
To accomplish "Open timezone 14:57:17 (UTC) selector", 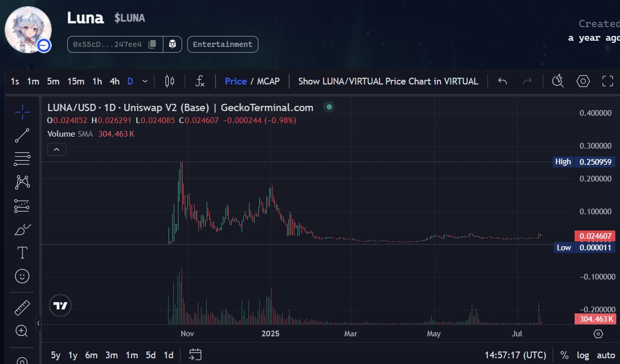I will tap(515, 355).
